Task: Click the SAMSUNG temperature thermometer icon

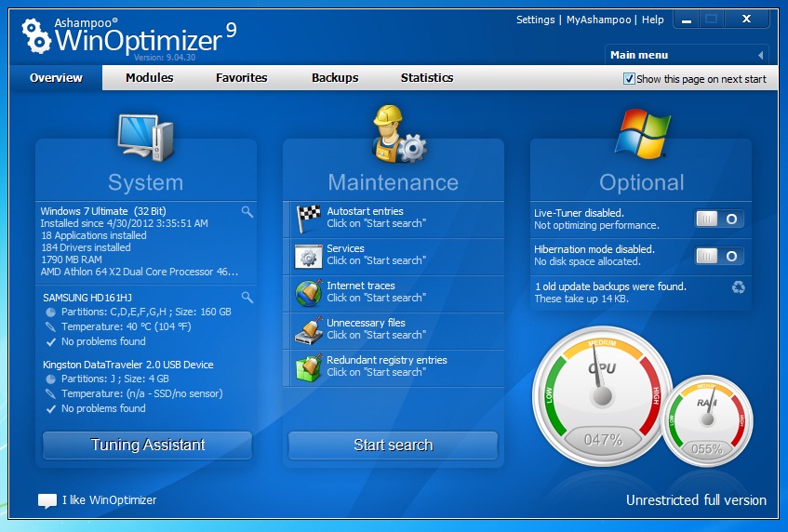Action: click(x=50, y=326)
